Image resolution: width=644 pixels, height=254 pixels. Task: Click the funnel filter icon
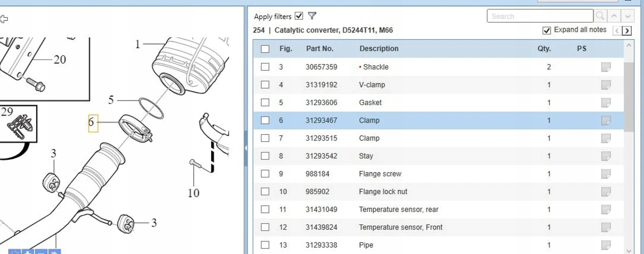coord(312,16)
